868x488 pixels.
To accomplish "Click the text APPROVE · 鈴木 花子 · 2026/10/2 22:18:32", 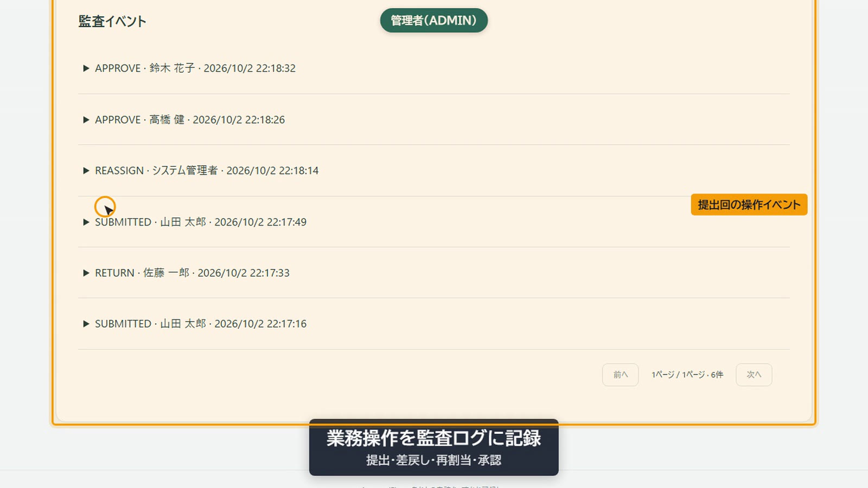I will click(195, 68).
